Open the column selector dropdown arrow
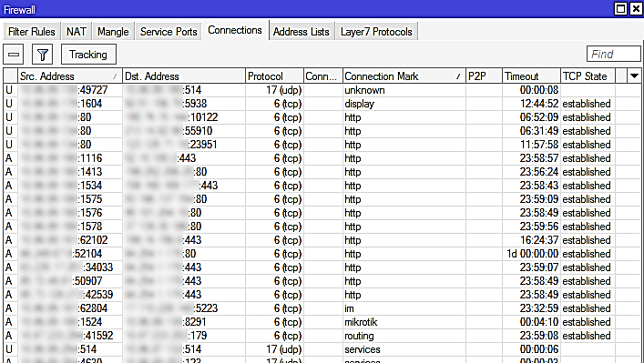 tap(634, 76)
